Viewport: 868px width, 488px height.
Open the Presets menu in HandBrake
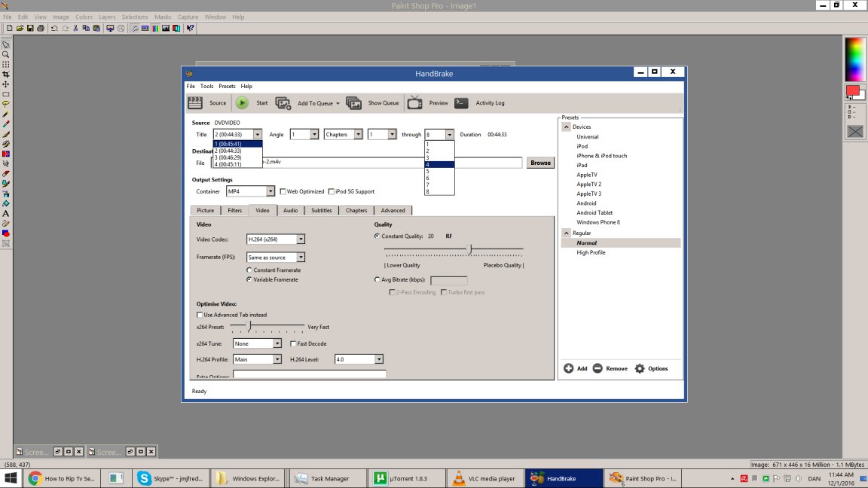click(227, 87)
